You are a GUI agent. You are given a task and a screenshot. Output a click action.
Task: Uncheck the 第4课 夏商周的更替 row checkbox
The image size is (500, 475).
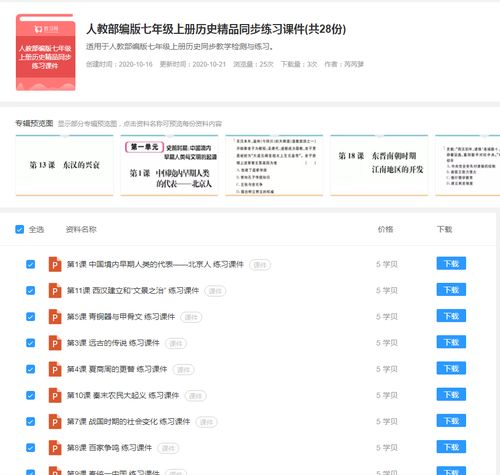[x=30, y=369]
